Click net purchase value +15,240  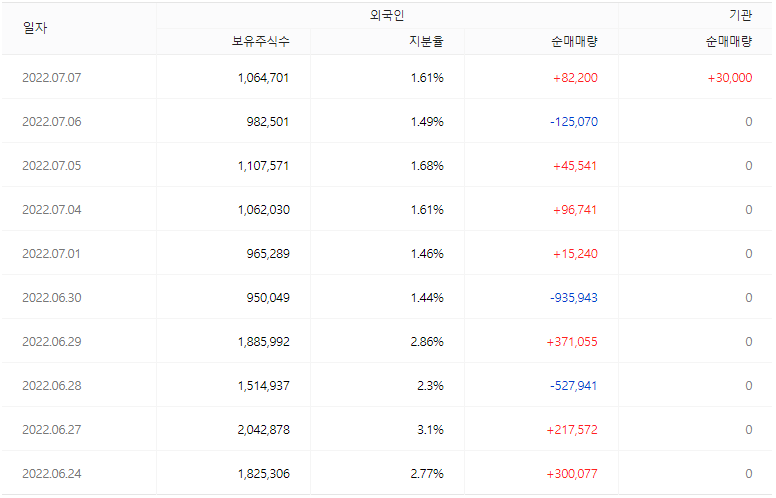[x=575, y=254]
